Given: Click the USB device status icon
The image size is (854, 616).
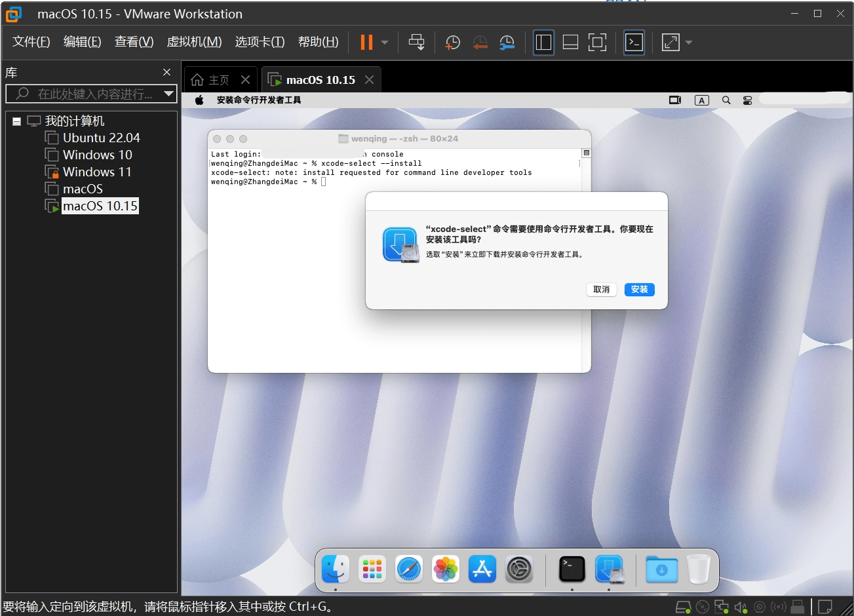Looking at the screenshot, I should tap(798, 607).
